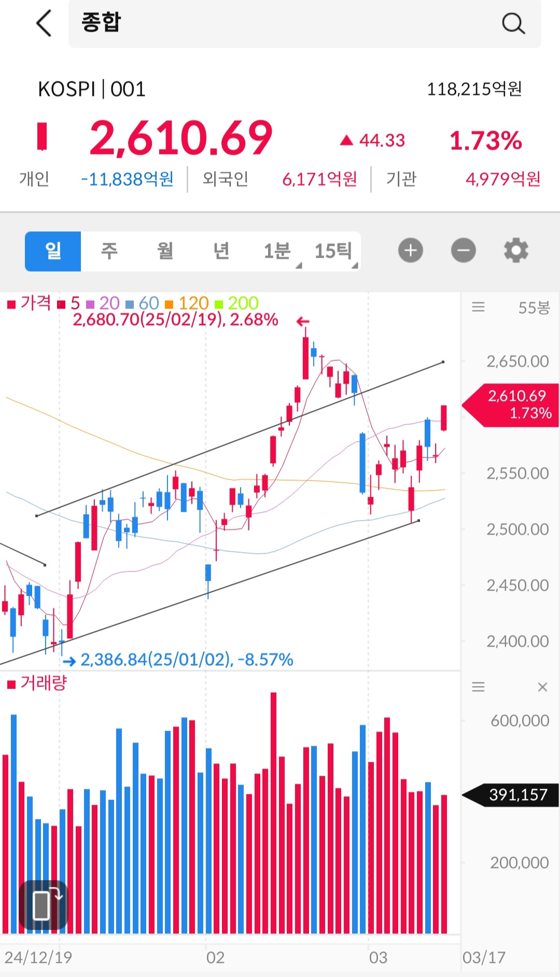Toggle the 20-day moving average legend

tap(104, 303)
